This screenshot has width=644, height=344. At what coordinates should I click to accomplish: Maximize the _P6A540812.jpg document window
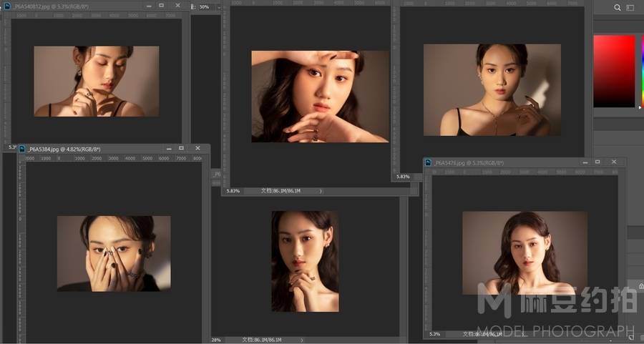[162, 5]
